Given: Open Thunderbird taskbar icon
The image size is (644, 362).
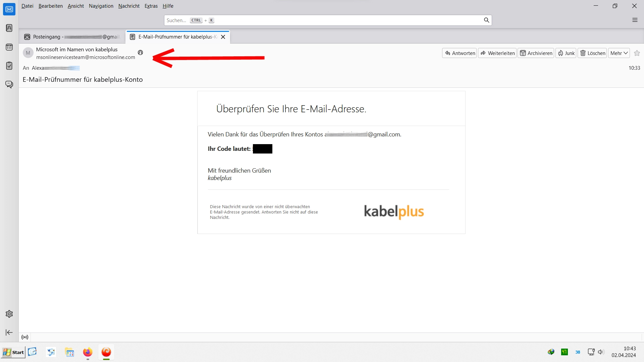Looking at the screenshot, I should coord(106,352).
